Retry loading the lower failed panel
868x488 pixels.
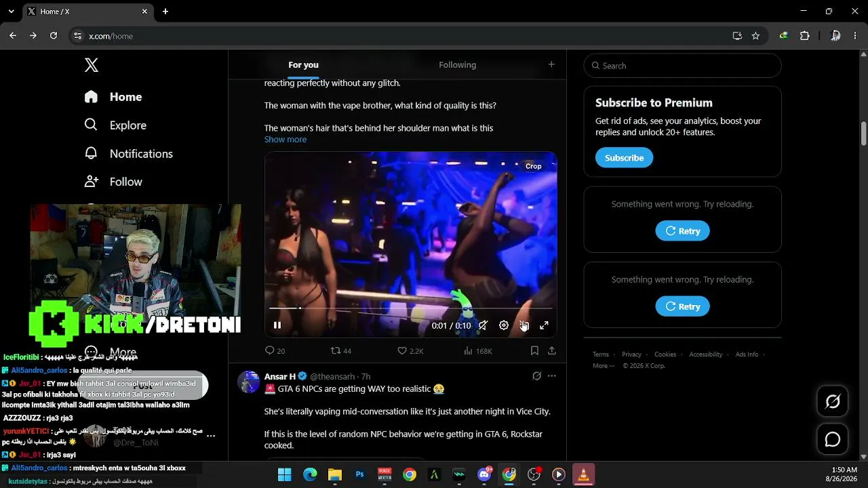pos(682,306)
